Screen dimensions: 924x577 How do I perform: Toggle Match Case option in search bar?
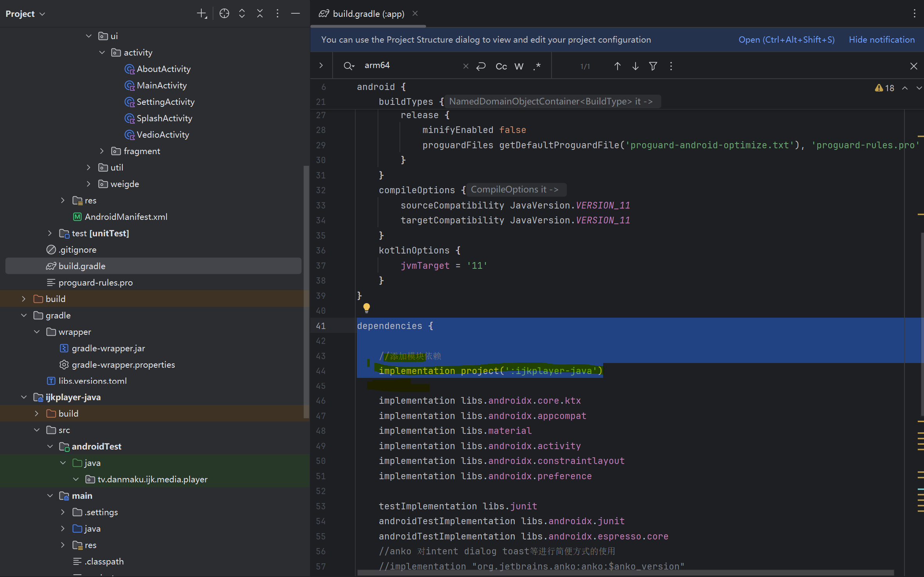pyautogui.click(x=501, y=67)
